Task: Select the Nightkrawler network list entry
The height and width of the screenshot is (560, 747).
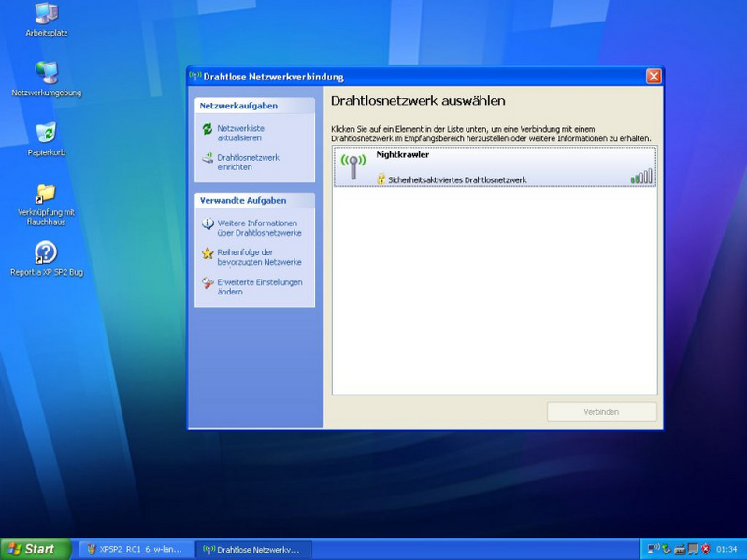Action: point(495,166)
